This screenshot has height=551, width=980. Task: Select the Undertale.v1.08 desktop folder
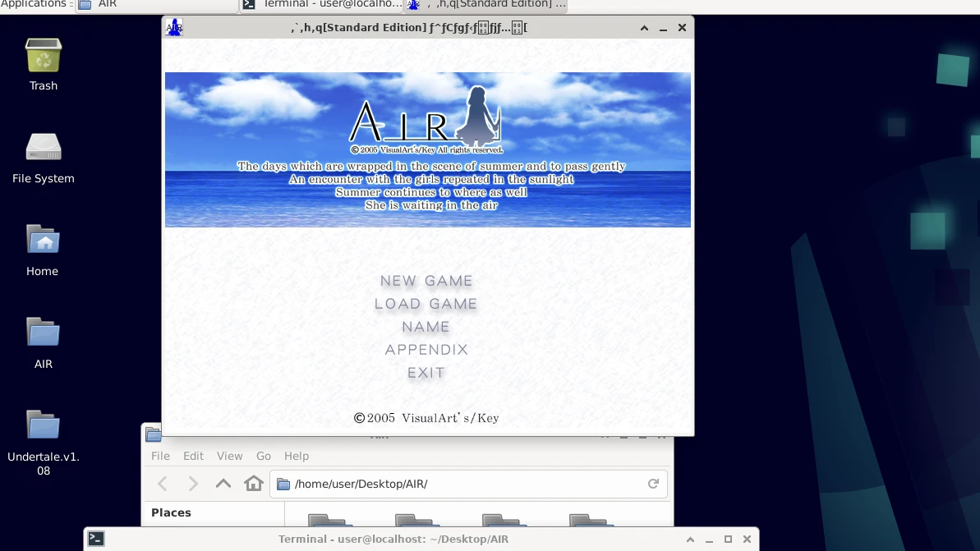click(44, 426)
